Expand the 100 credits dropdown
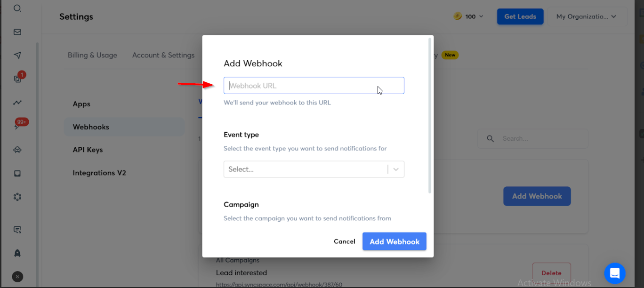The height and width of the screenshot is (288, 644). coord(468,17)
